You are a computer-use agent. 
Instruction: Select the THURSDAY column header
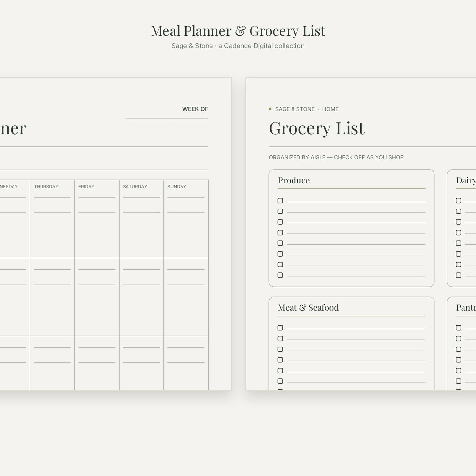click(46, 187)
